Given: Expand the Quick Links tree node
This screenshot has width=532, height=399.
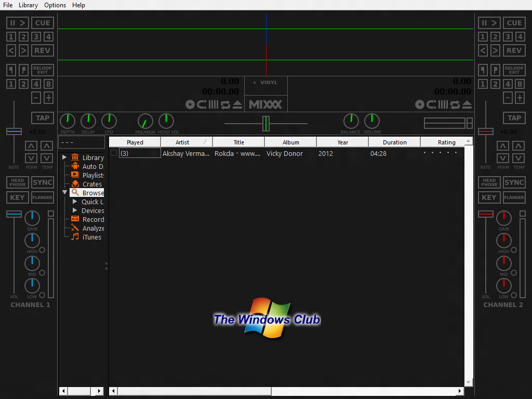Looking at the screenshot, I should 75,201.
